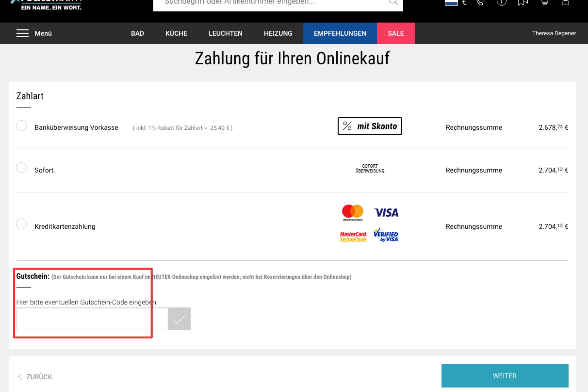
Task: Click Rechnungssumme label in Kreditkartenzahlung row
Action: click(474, 226)
